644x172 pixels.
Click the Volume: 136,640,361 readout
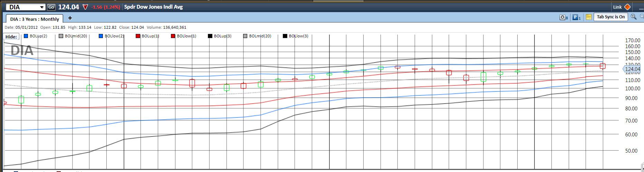(166, 27)
